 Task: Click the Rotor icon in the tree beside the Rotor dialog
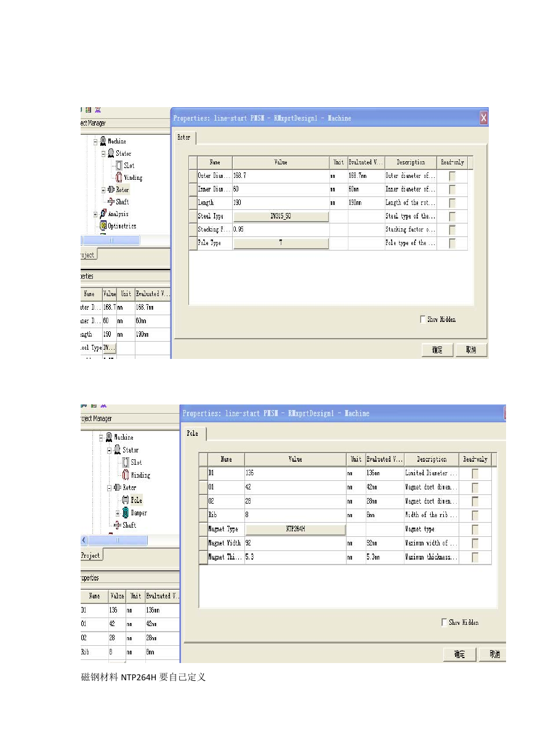[x=111, y=190]
